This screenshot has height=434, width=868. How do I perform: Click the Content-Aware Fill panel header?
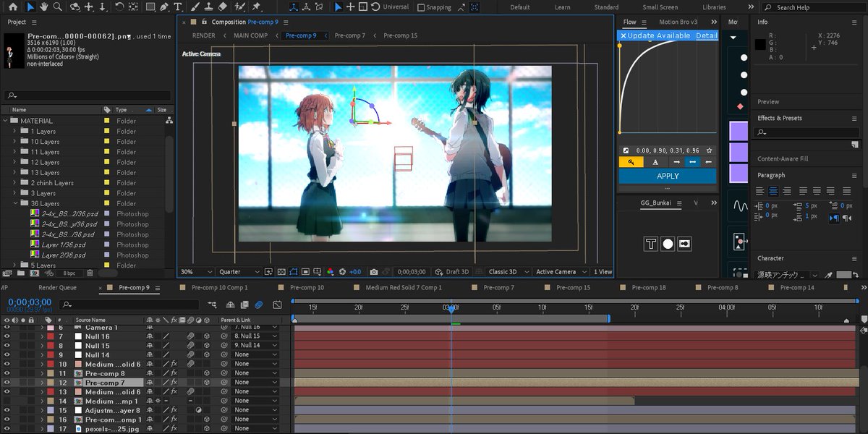tap(783, 158)
